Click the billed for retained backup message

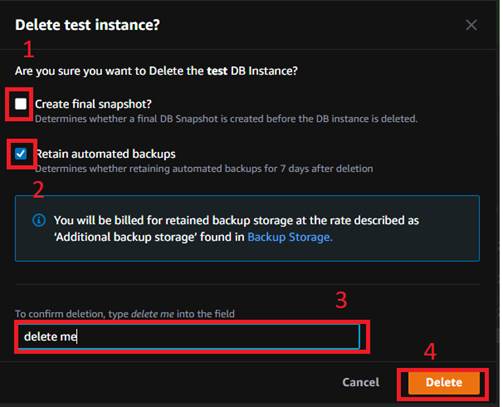[236, 220]
